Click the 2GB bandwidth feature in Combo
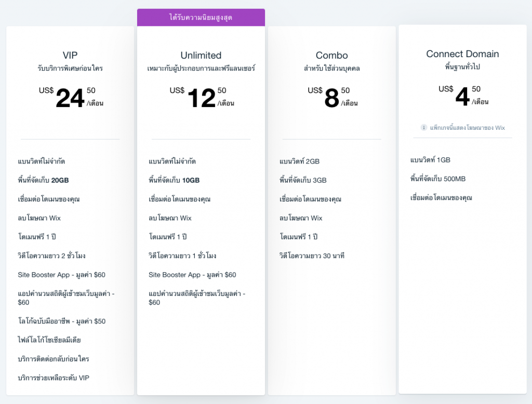 point(300,161)
